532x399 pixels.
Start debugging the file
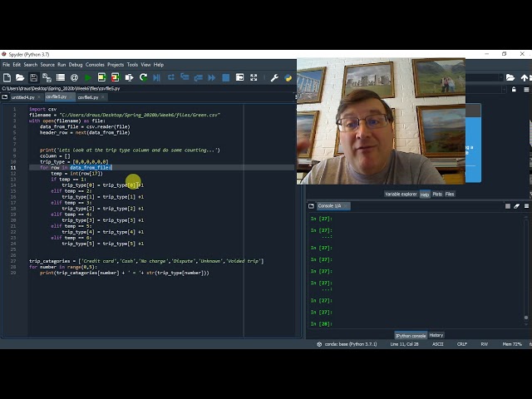pos(156,77)
